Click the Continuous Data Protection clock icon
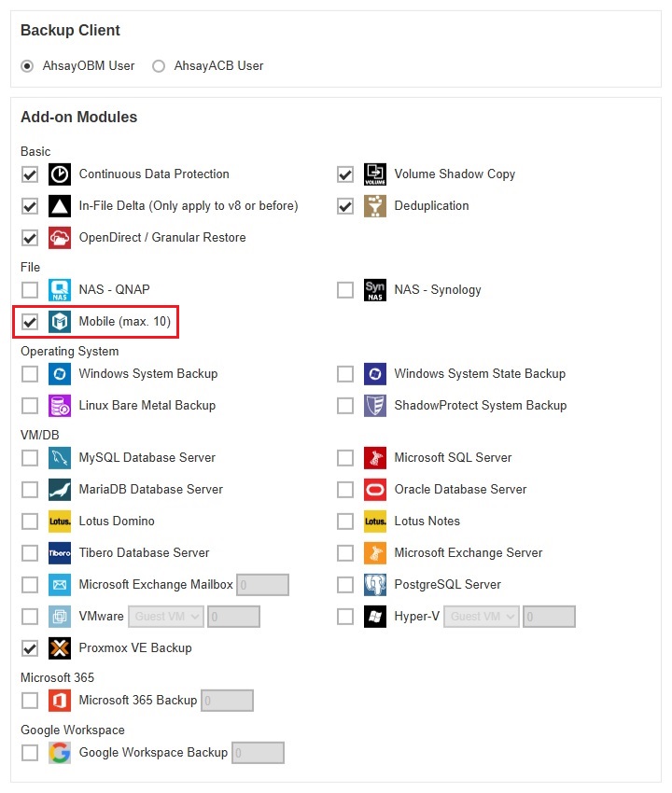672x793 pixels. (60, 174)
